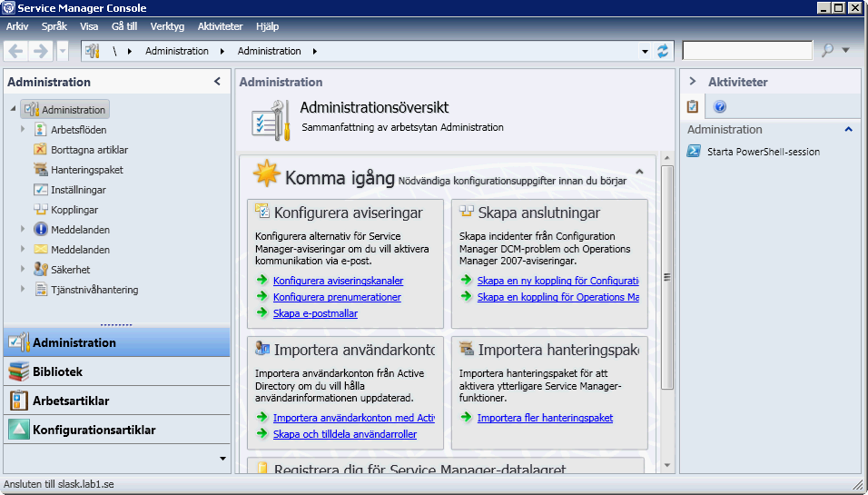Open the Bibliotek workspace
The height and width of the screenshot is (495, 868).
click(x=117, y=371)
